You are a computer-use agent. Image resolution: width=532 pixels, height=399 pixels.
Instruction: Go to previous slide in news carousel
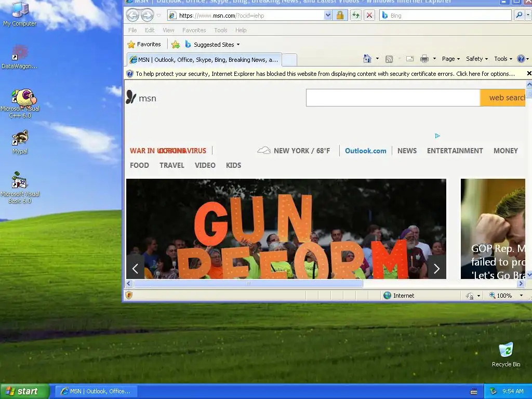pos(136,269)
